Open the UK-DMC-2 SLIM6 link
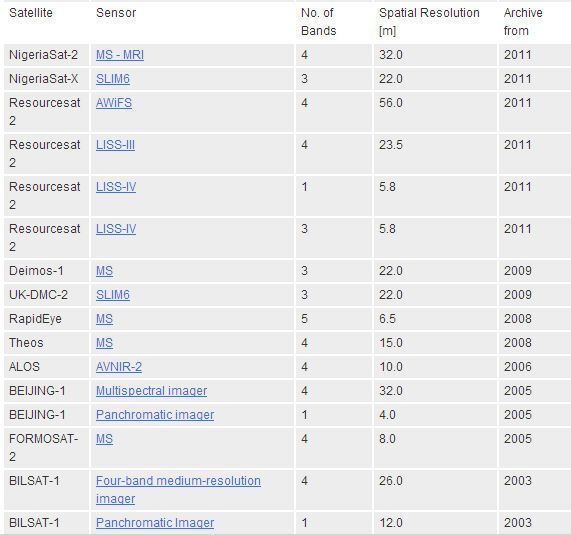Screen dimensions: 571x535 tap(113, 295)
